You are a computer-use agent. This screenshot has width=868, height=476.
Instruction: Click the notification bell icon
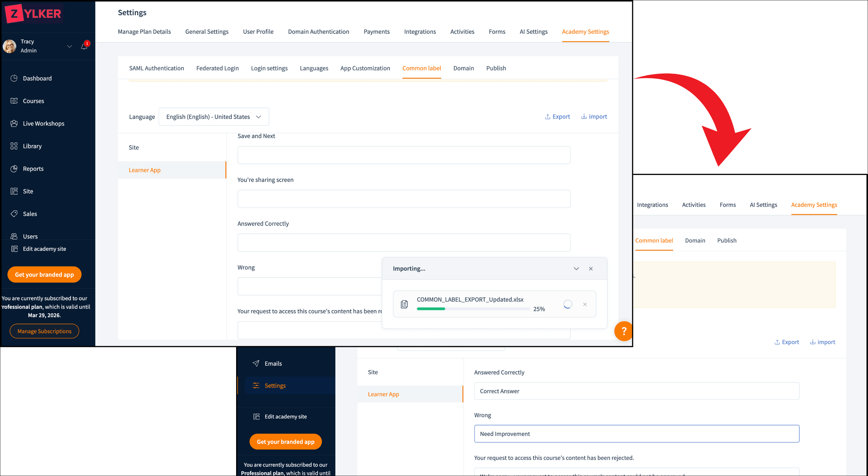pyautogui.click(x=84, y=46)
